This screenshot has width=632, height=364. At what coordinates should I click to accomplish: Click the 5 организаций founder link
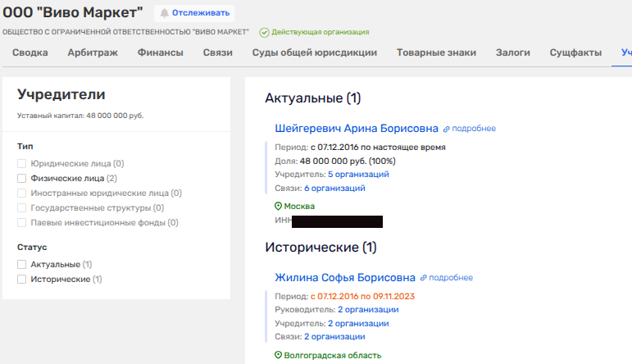click(x=358, y=175)
